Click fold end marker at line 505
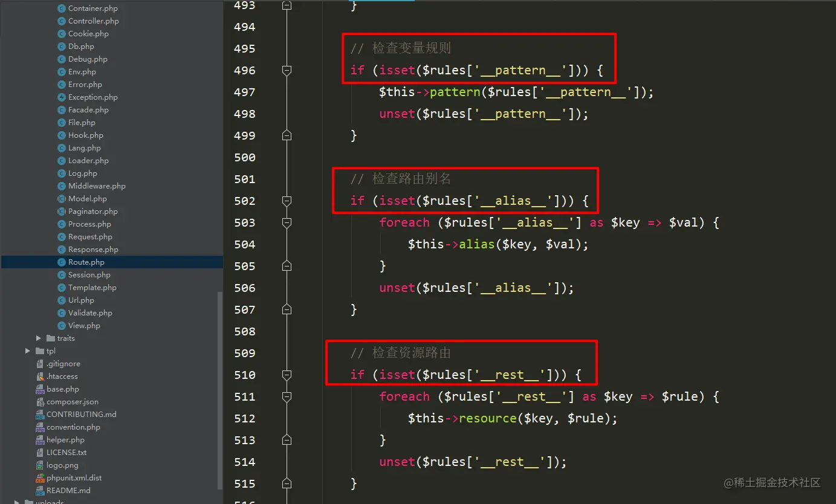The image size is (836, 504). [x=287, y=266]
